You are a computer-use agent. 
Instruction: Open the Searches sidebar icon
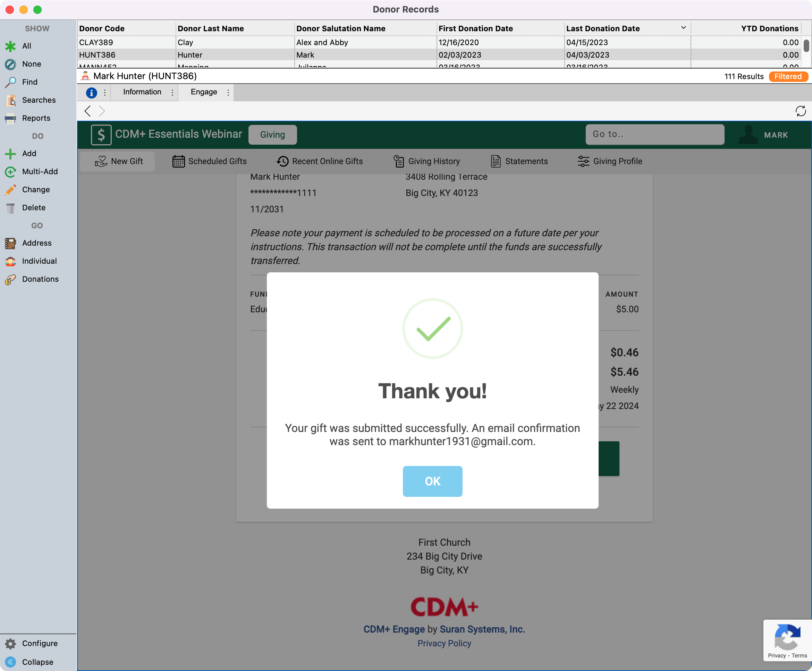[10, 100]
